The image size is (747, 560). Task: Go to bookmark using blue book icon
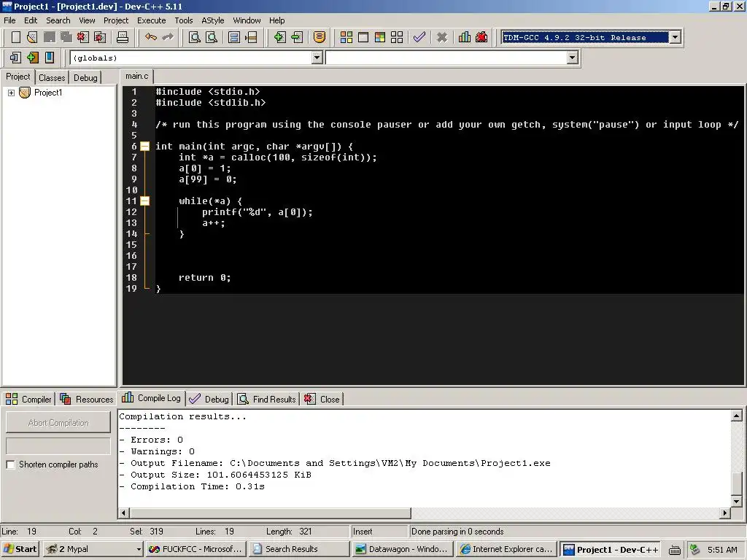tap(50, 58)
